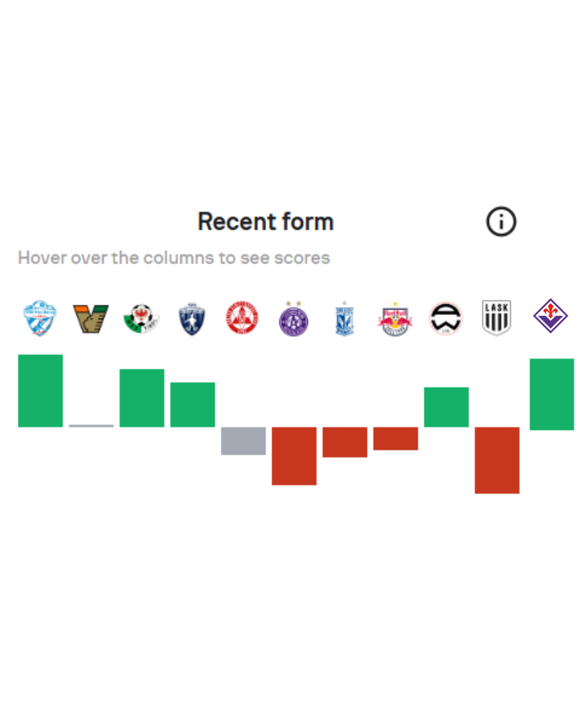The width and height of the screenshot is (582, 728).
Task: Open the info icon beside Recent form
Action: tap(501, 222)
